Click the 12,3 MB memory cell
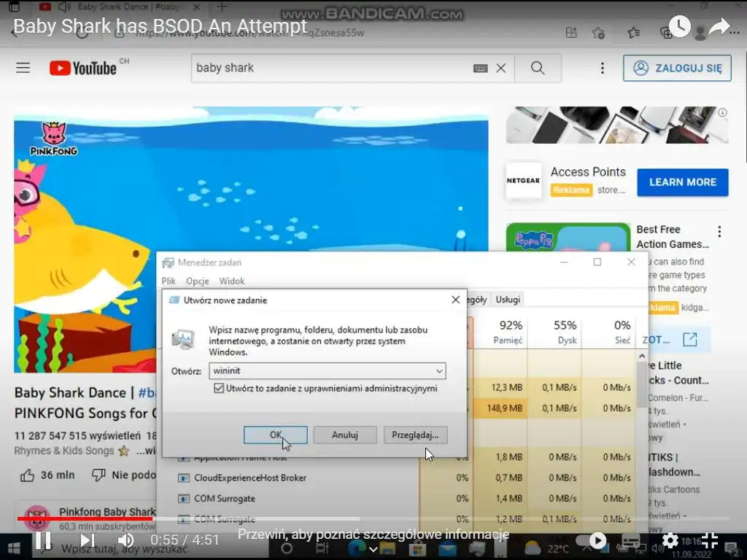Viewport: 747px width, 560px height. point(500,388)
